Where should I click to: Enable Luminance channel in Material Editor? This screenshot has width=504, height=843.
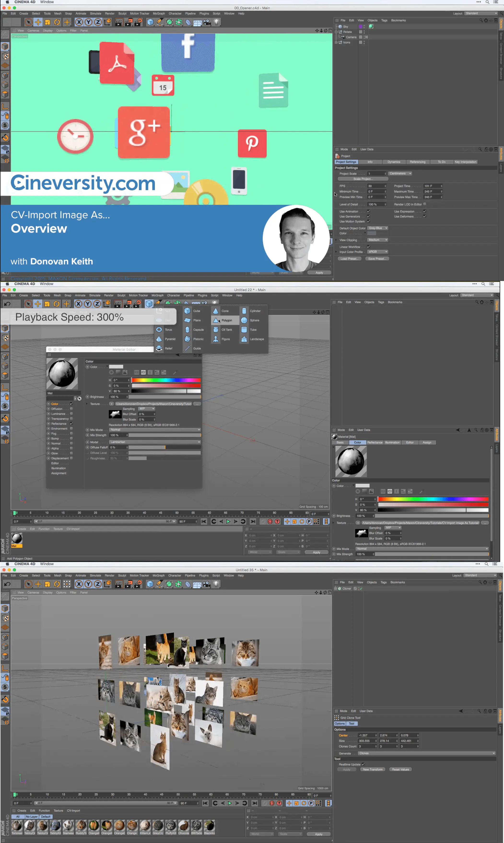pyautogui.click(x=71, y=414)
